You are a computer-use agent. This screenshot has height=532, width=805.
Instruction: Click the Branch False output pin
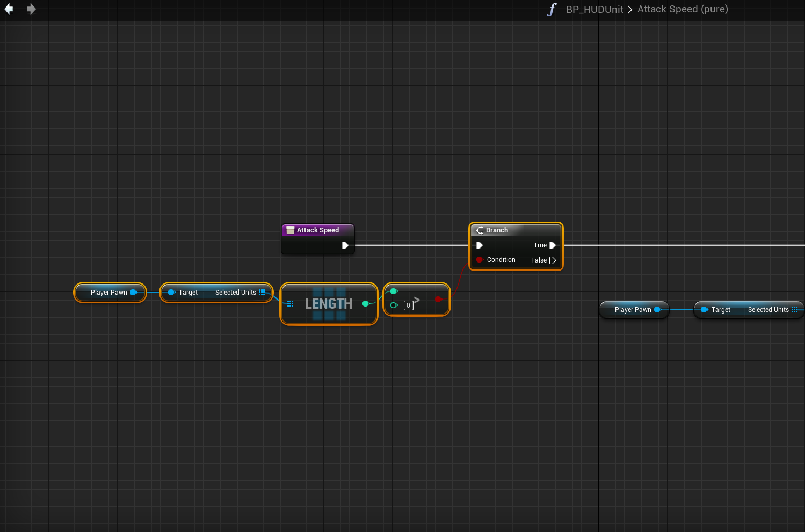(552, 260)
